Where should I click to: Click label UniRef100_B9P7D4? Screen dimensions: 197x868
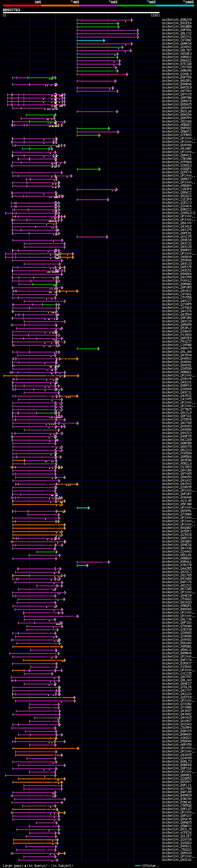click(177, 77)
